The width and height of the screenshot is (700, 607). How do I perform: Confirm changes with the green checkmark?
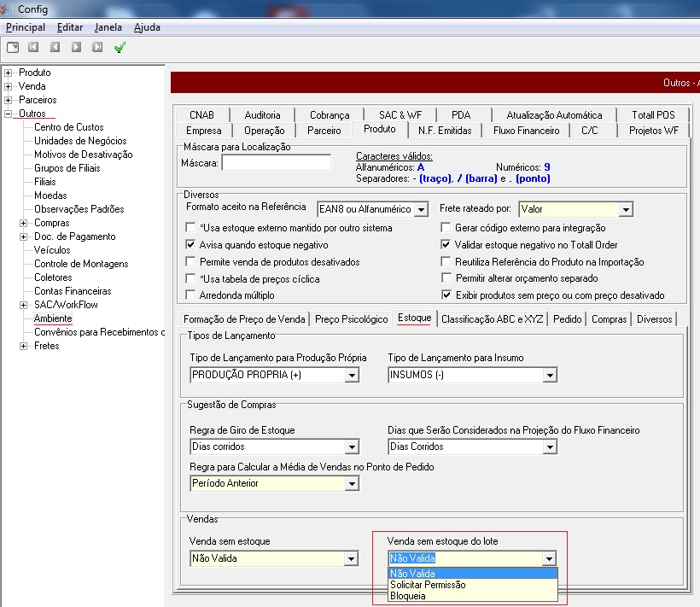120,47
